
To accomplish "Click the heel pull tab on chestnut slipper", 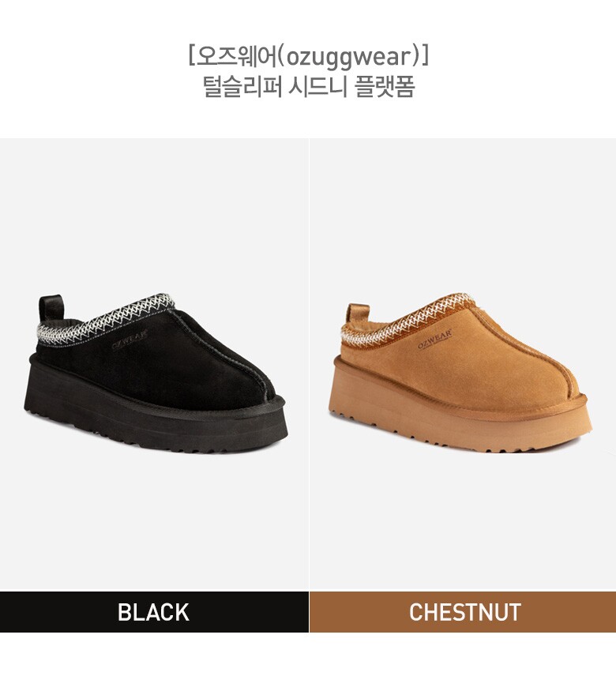I will (358, 313).
